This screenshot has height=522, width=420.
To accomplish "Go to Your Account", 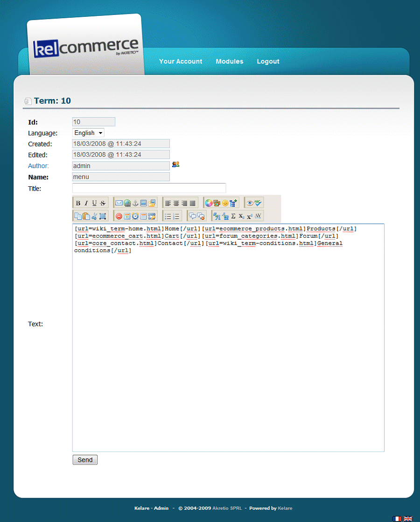I will tap(181, 61).
